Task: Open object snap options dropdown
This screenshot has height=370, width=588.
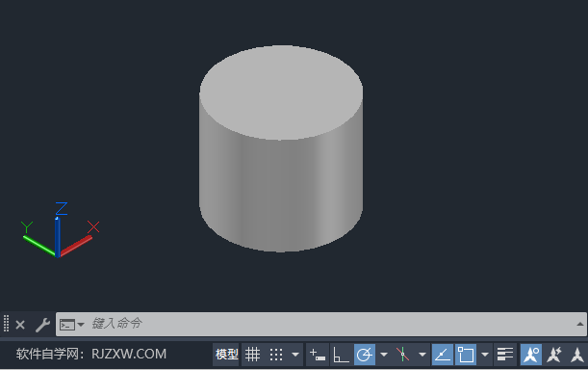Action: (485, 355)
